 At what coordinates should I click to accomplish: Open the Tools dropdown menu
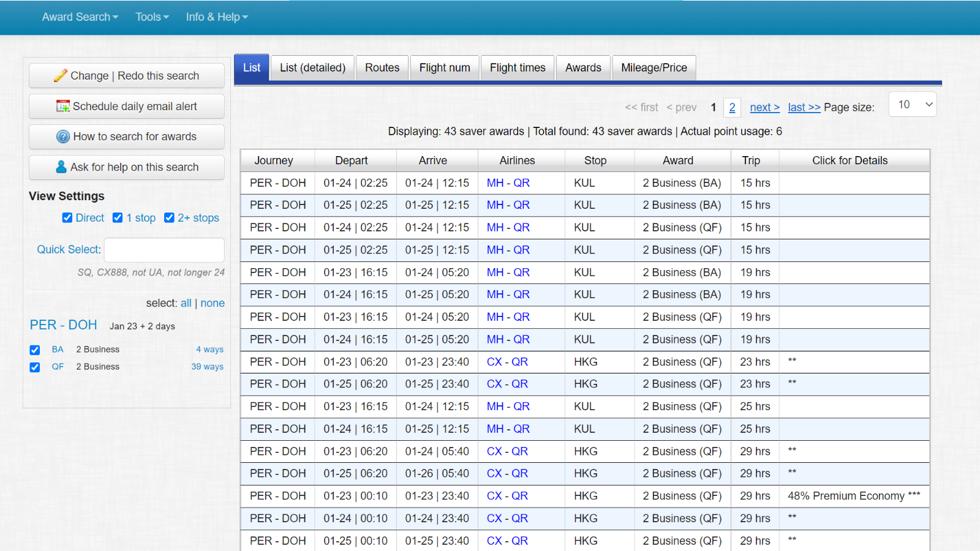click(x=152, y=17)
